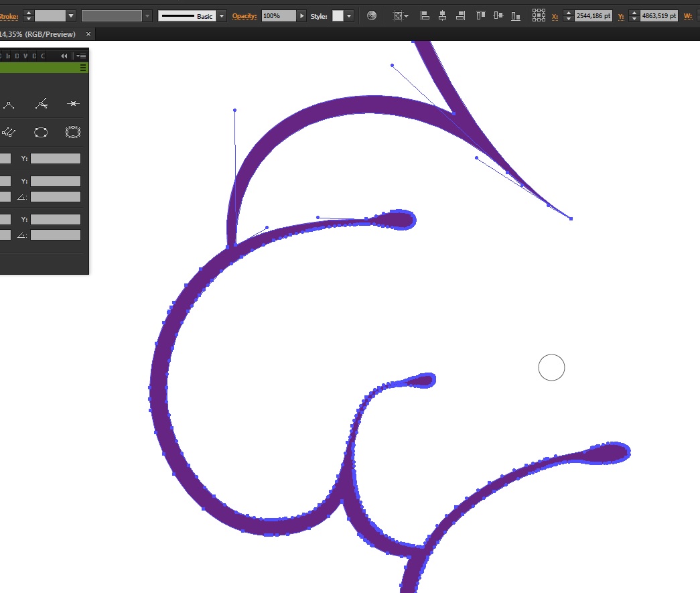
Task: Cut path at anchor point icon
Action: pyautogui.click(x=41, y=104)
